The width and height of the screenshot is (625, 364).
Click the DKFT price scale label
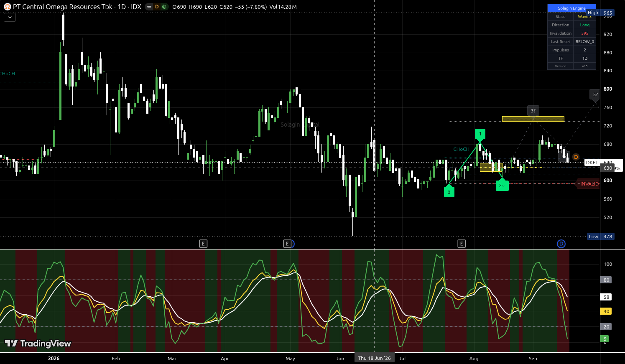(x=592, y=163)
